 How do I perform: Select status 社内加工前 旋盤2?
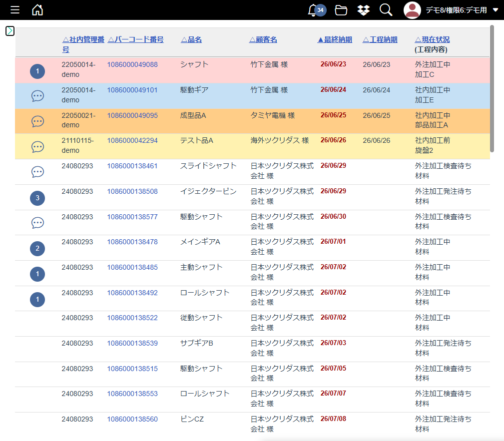(433, 145)
